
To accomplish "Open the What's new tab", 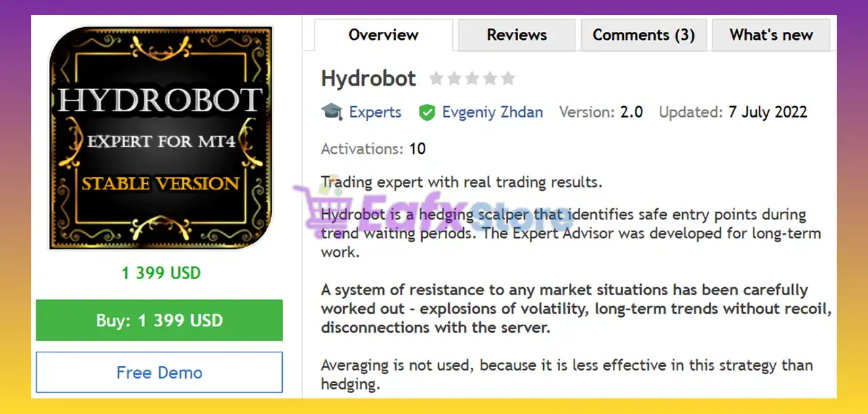I will (771, 35).
